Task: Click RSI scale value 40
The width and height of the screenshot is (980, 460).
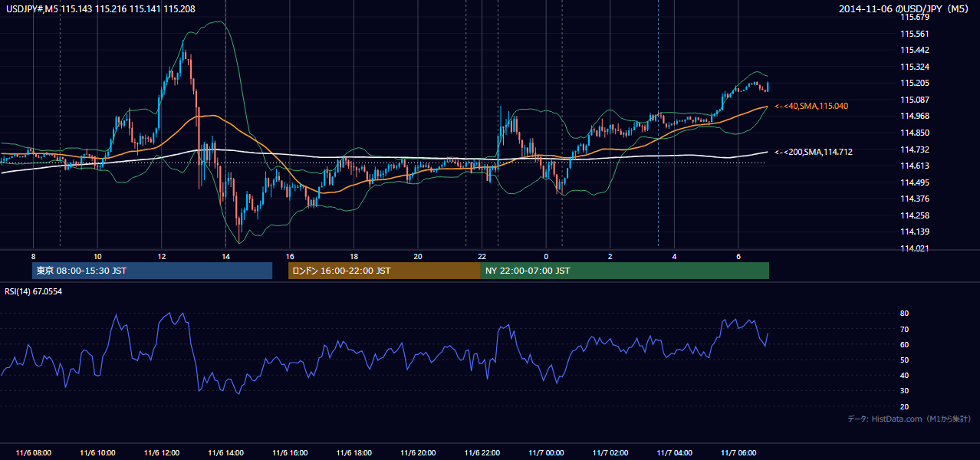Action: (x=904, y=375)
